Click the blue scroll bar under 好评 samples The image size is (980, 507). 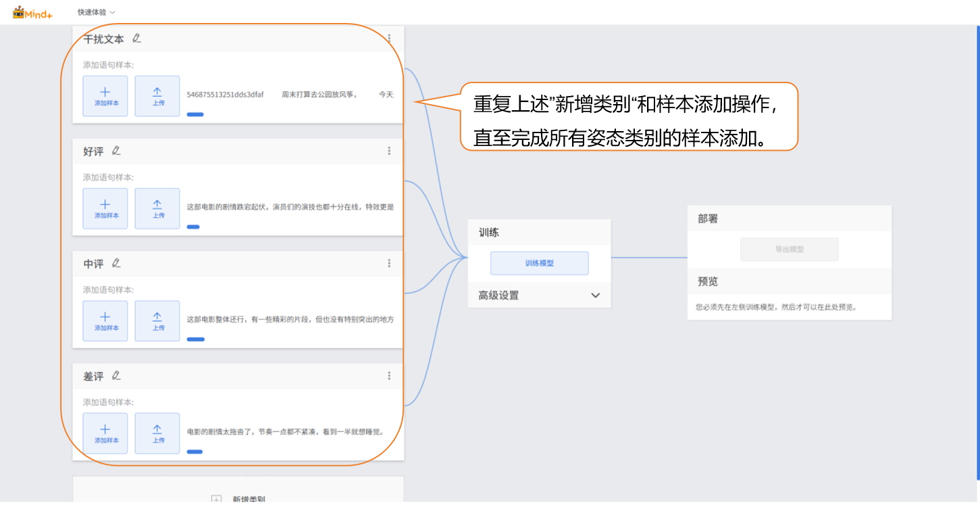(193, 227)
